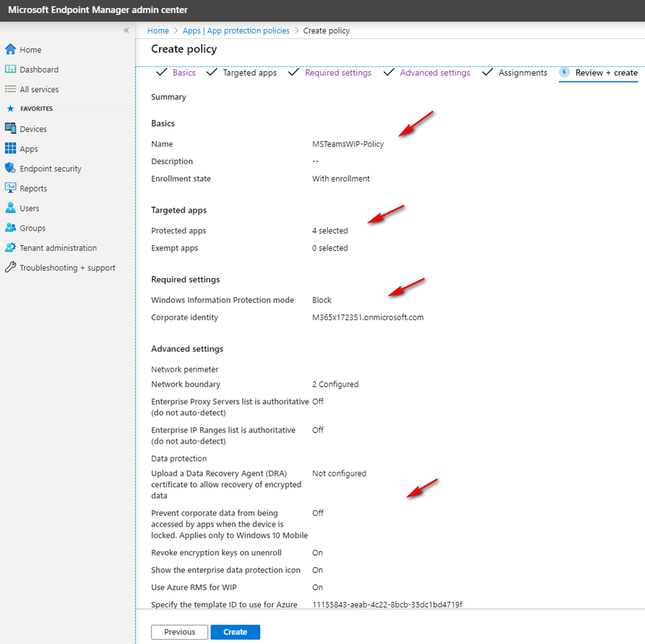Click the Apps grid icon
Image resolution: width=645 pixels, height=644 pixels.
point(10,148)
